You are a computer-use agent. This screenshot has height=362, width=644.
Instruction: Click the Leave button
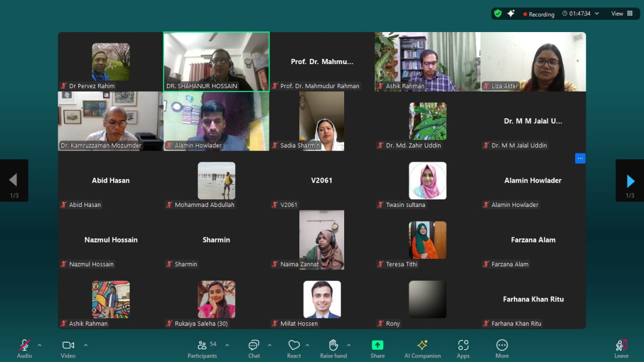[621, 348]
